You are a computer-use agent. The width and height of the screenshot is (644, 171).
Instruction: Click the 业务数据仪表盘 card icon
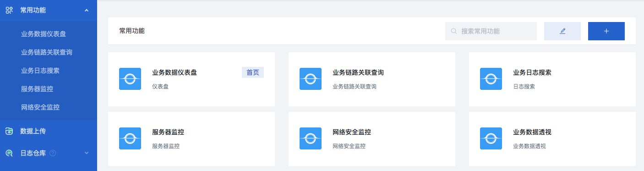tap(130, 79)
